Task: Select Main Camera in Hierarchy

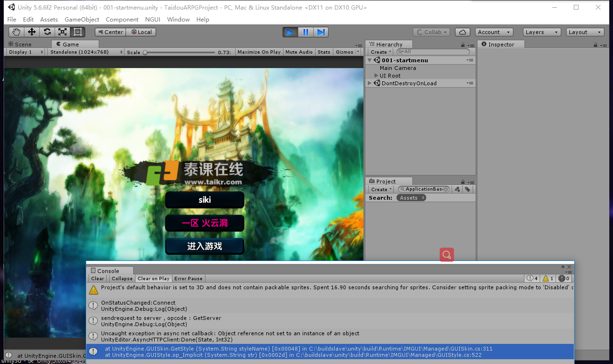Action: 398,68
